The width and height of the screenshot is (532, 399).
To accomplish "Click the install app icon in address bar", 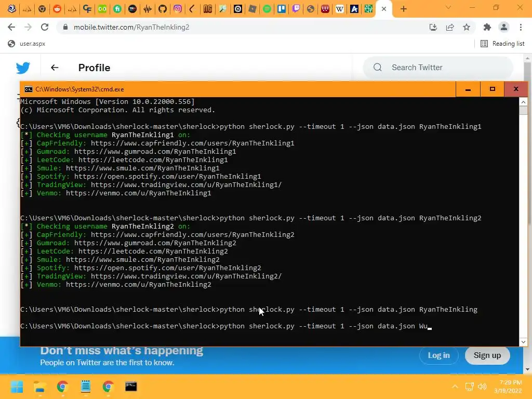I will pyautogui.click(x=433, y=27).
